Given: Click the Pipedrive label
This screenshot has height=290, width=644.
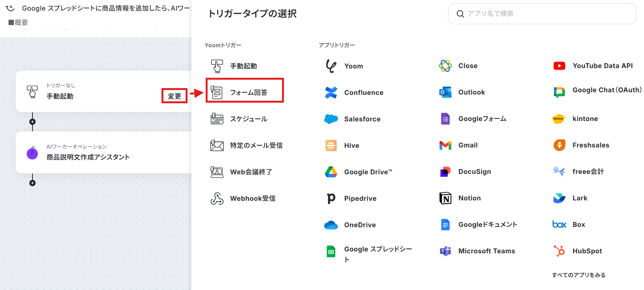Looking at the screenshot, I should point(361,199).
